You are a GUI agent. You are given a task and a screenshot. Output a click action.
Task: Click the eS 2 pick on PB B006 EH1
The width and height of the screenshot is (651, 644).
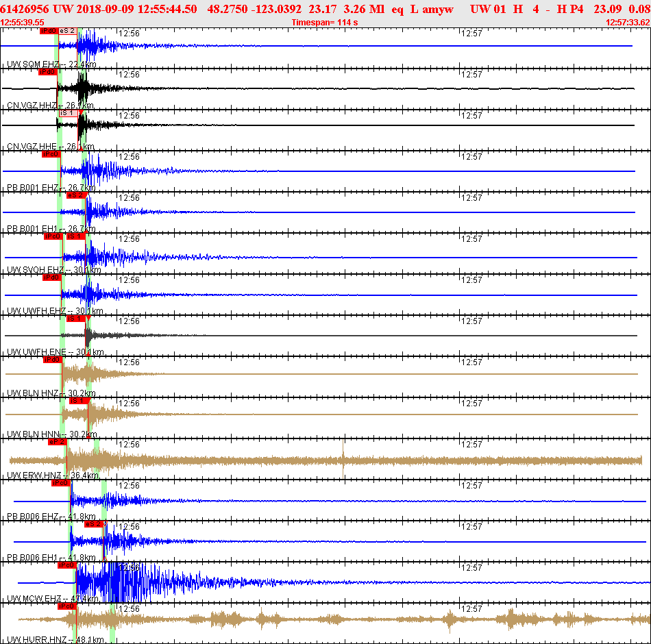click(93, 524)
